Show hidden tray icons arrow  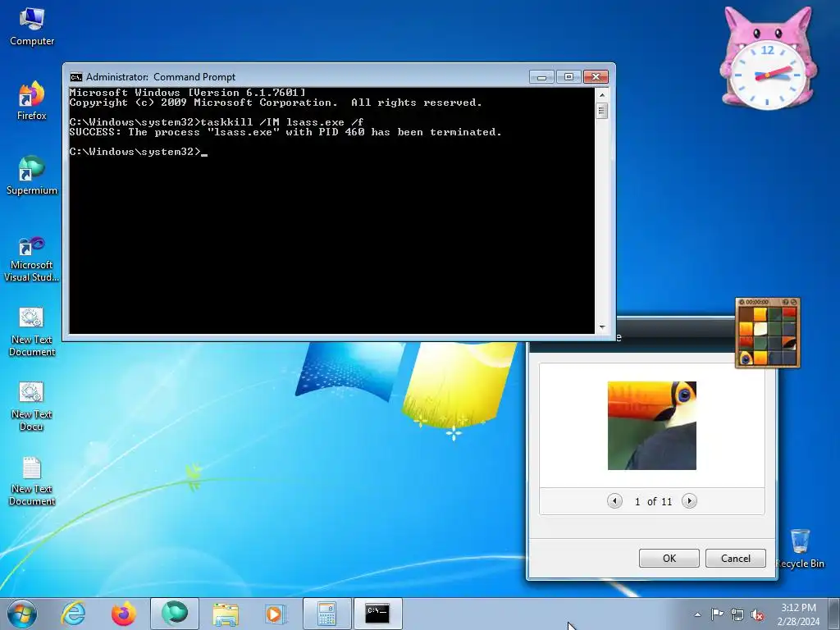pos(697,614)
